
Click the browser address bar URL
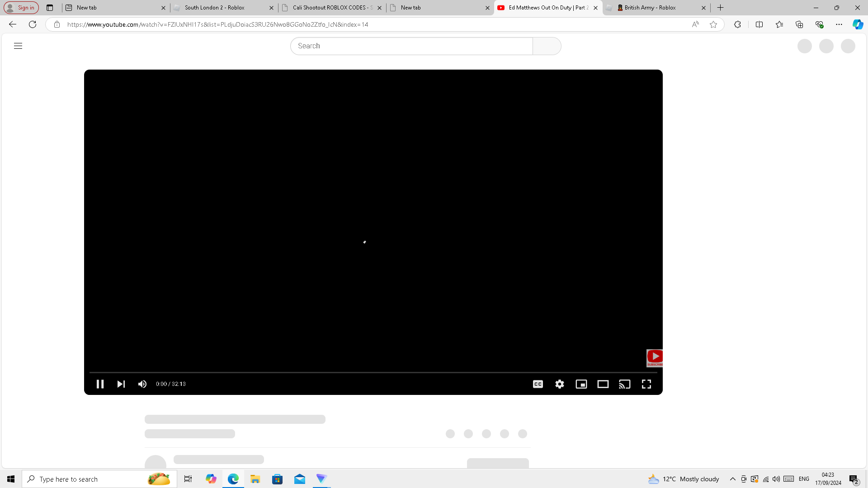pyautogui.click(x=218, y=24)
